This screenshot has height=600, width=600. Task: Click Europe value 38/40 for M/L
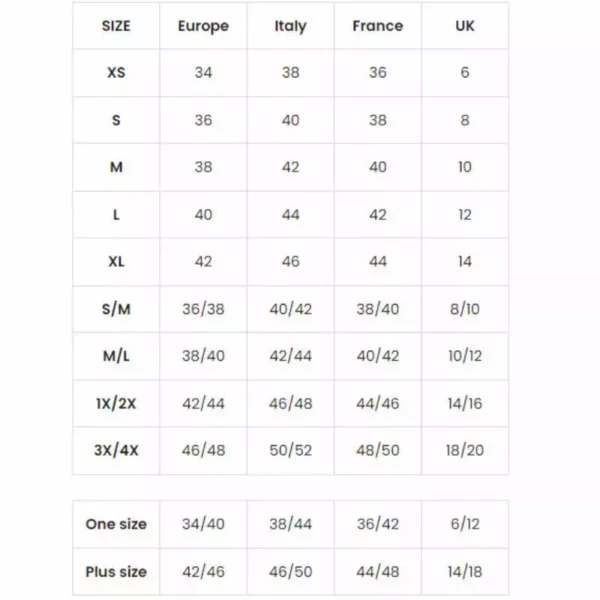[203, 356]
